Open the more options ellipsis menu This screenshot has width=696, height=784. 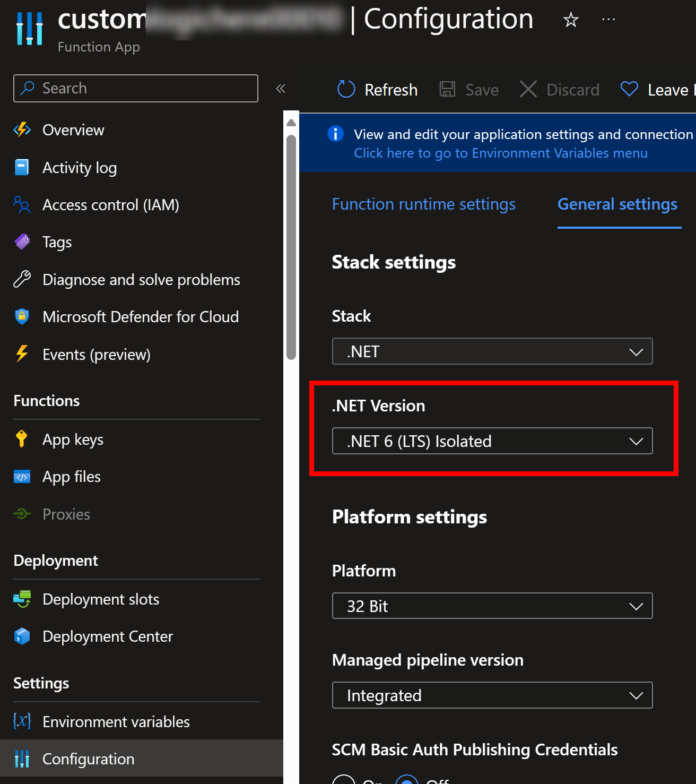tap(608, 20)
